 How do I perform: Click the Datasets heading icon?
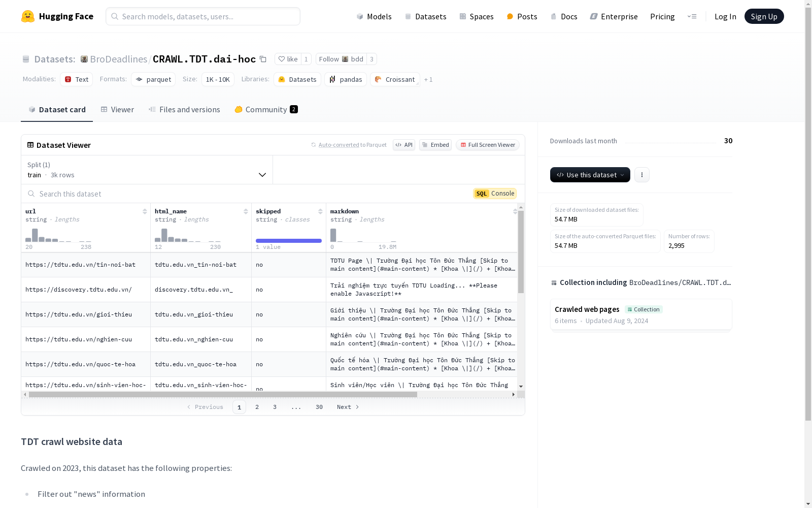[x=26, y=59]
